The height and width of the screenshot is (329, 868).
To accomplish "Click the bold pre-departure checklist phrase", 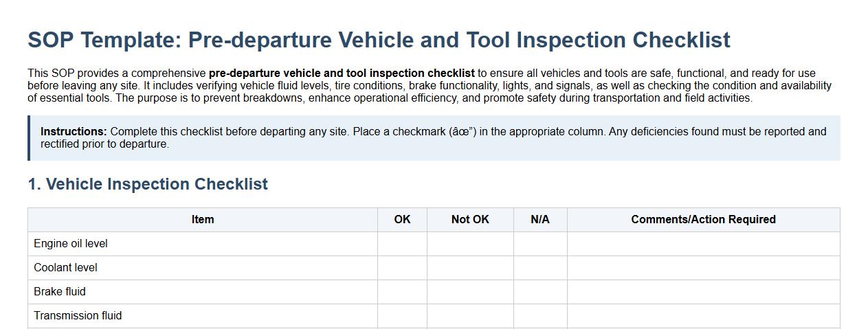I will pos(342,73).
